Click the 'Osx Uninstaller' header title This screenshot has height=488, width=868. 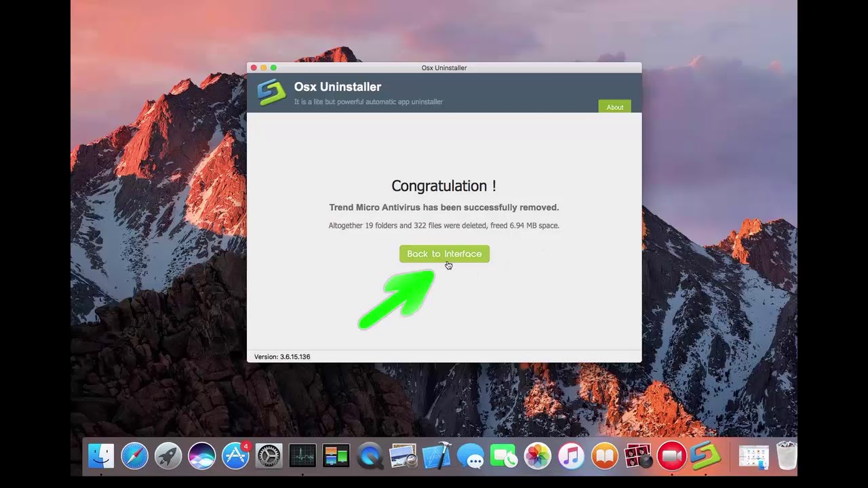pyautogui.click(x=338, y=87)
